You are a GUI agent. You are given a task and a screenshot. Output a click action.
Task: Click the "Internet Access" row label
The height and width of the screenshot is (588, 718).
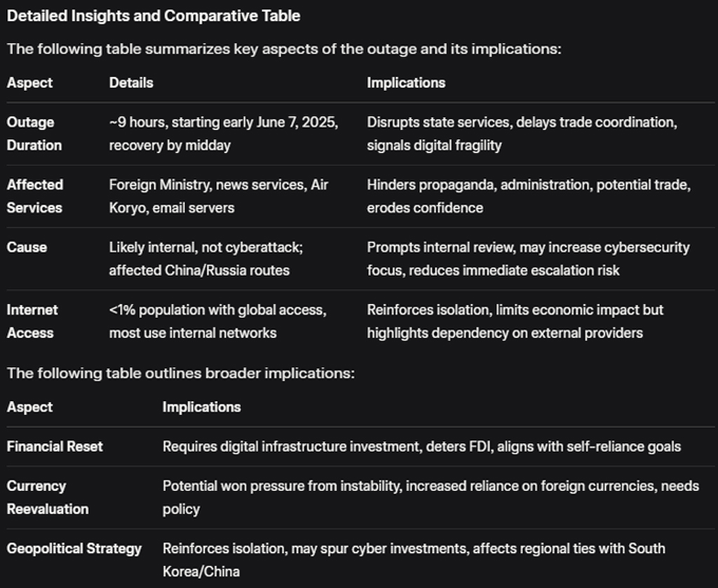click(32, 321)
